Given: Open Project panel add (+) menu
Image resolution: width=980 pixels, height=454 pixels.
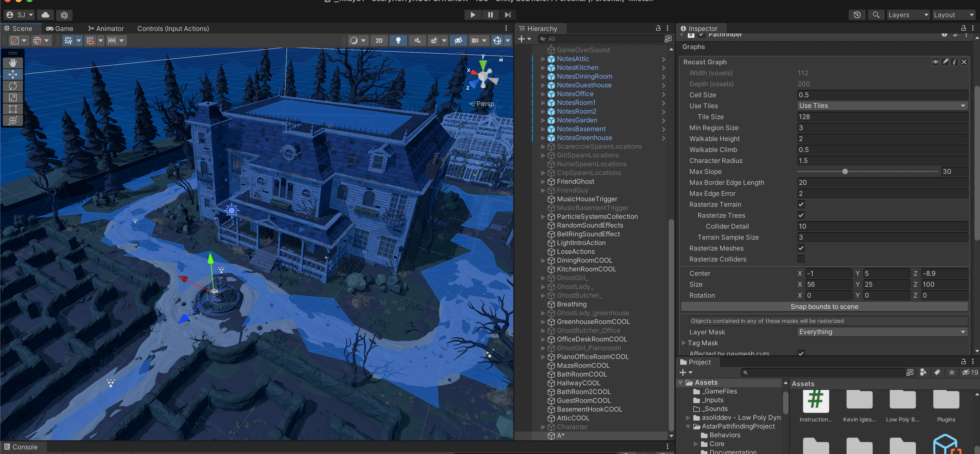Looking at the screenshot, I should pyautogui.click(x=686, y=372).
